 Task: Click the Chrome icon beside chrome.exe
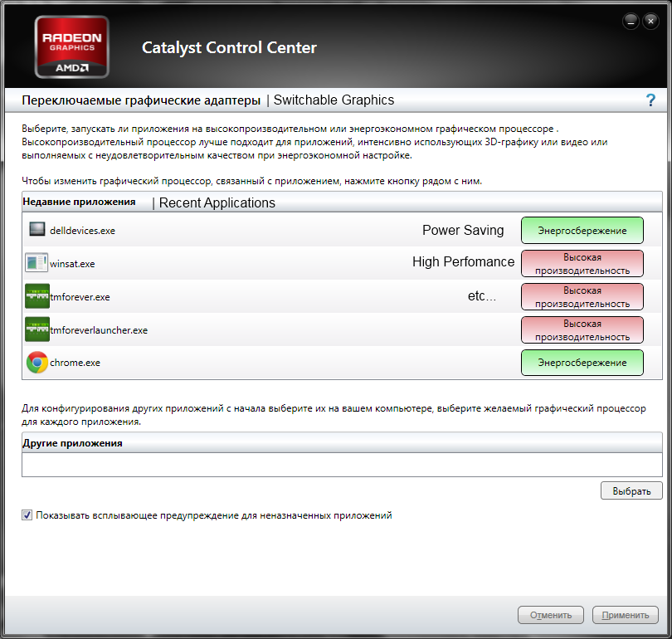(37, 362)
